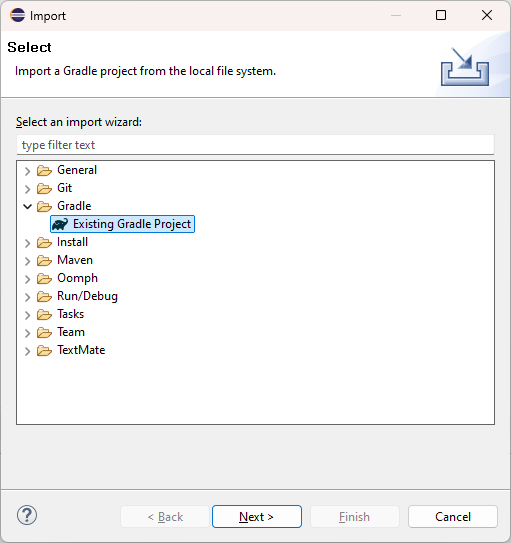Screen dimensions: 511x543
Task: Expand the Tasks category
Action: (28, 315)
